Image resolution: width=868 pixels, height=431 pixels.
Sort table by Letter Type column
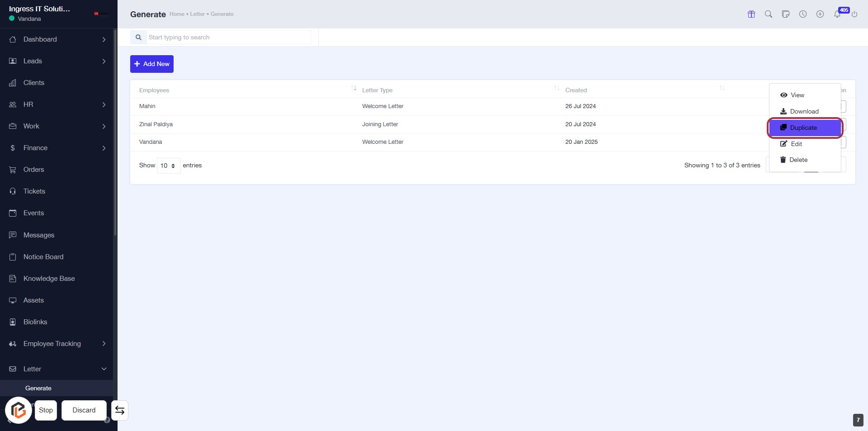pyautogui.click(x=557, y=88)
